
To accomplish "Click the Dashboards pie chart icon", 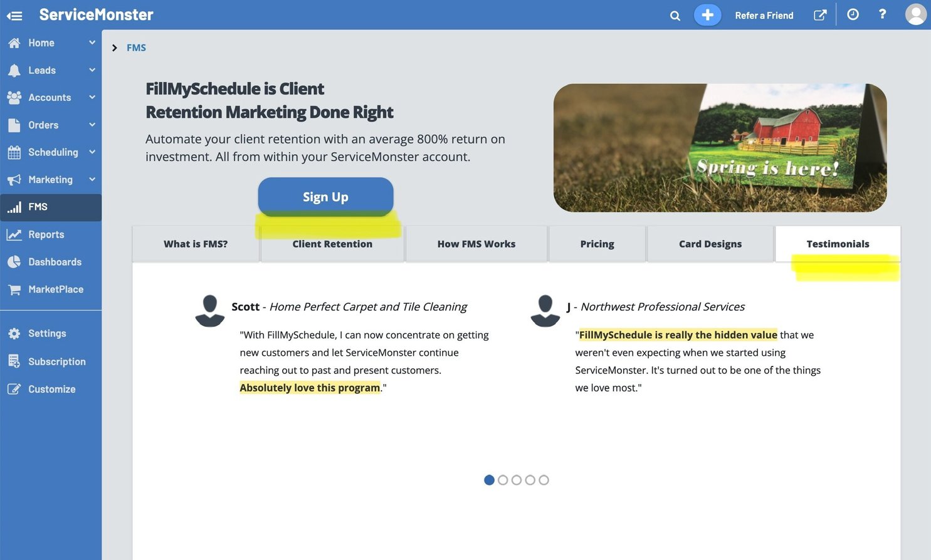I will pyautogui.click(x=14, y=262).
